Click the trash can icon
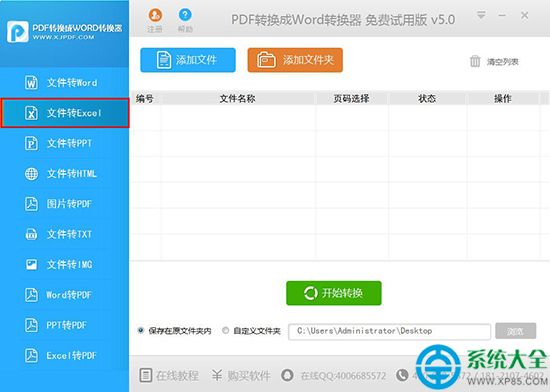This screenshot has height=392, width=550. pos(475,61)
